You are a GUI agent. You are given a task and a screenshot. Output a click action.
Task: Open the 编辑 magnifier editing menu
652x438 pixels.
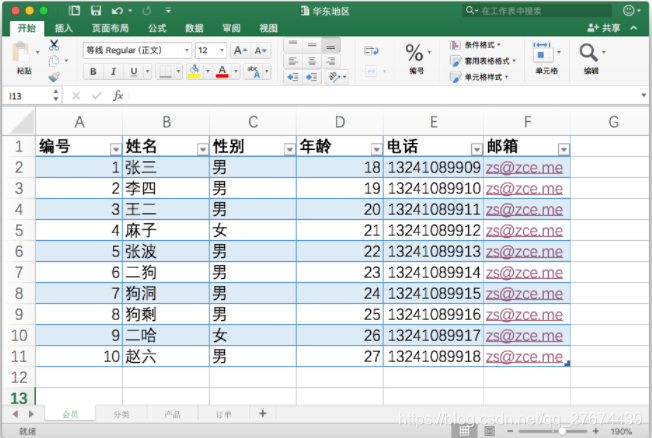[591, 58]
